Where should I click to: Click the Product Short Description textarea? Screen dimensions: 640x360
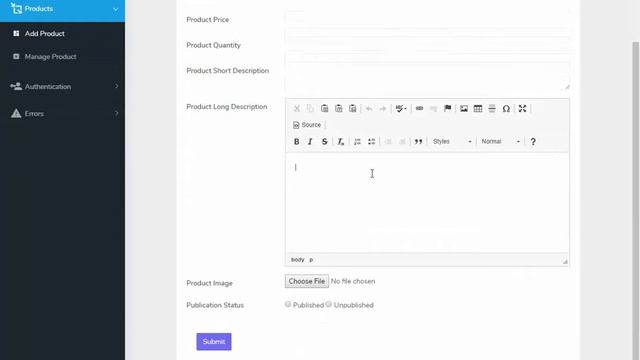pyautogui.click(x=427, y=76)
